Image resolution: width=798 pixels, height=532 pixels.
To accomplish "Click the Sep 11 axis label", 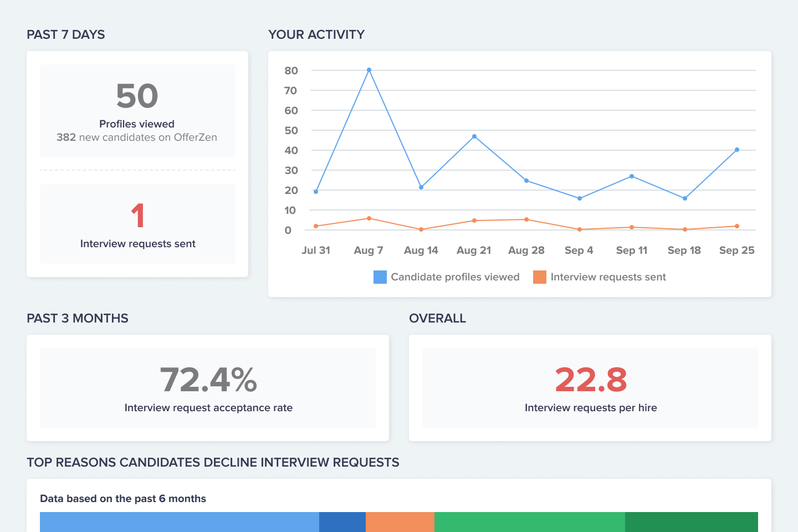I will 632,250.
